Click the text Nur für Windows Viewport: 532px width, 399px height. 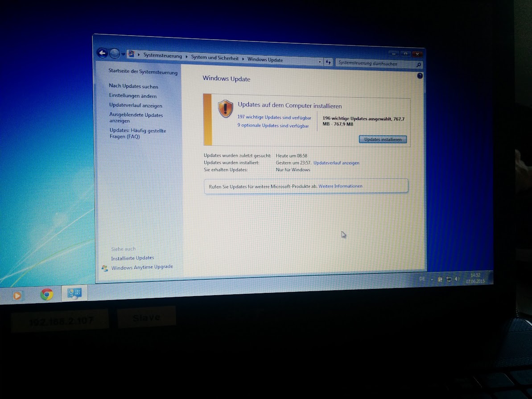(x=293, y=170)
